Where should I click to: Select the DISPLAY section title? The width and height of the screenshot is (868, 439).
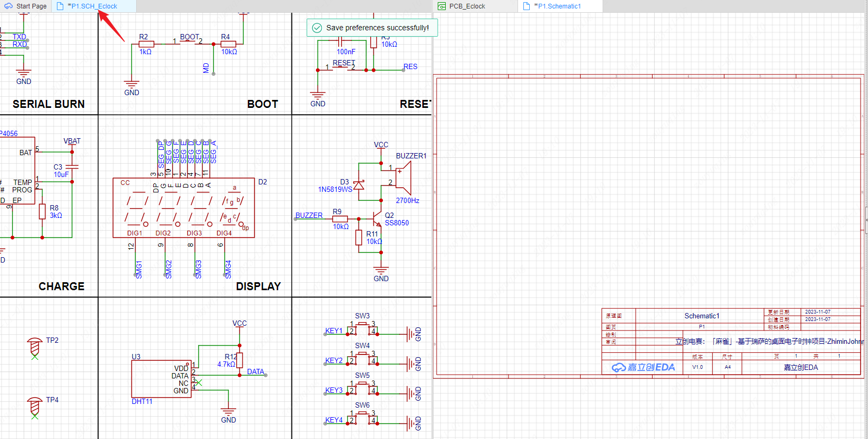tap(258, 286)
